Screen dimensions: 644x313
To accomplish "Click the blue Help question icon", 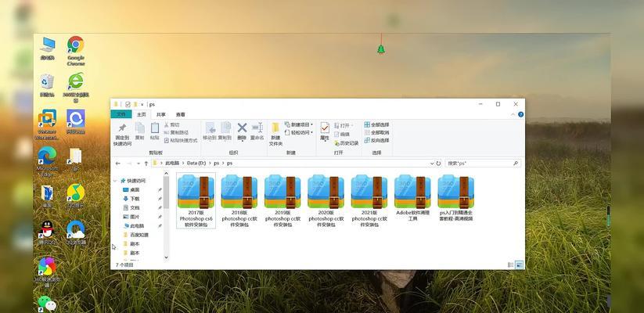I will click(520, 114).
